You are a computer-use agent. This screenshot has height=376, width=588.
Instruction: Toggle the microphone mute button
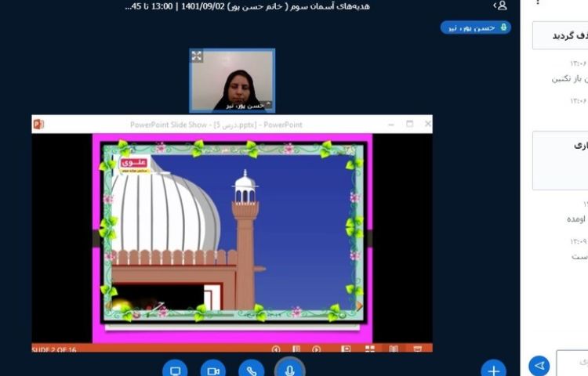point(289,368)
